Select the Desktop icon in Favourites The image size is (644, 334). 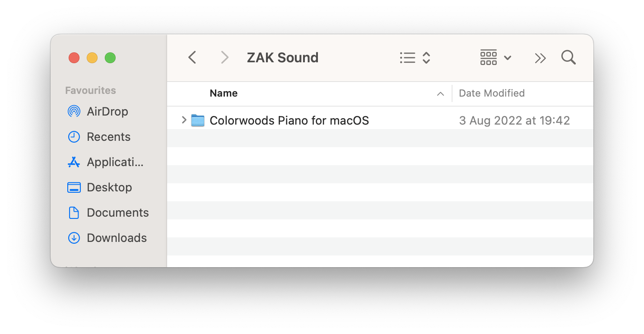coord(74,187)
